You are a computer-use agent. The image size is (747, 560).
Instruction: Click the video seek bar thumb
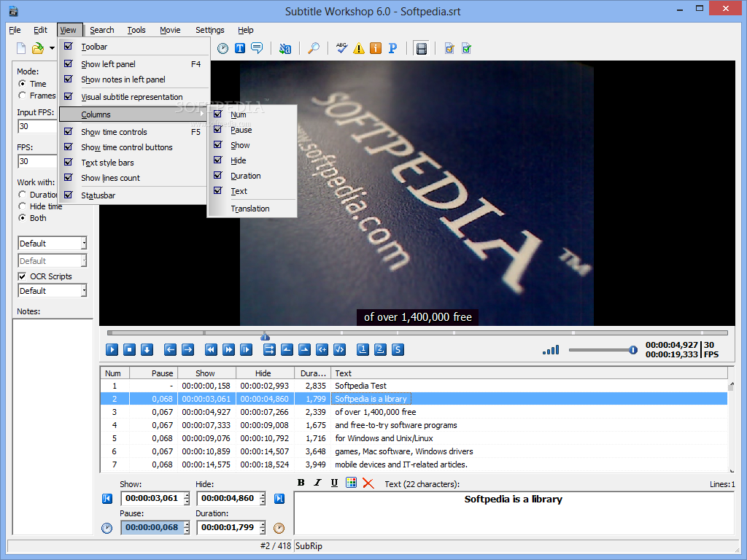tap(265, 336)
